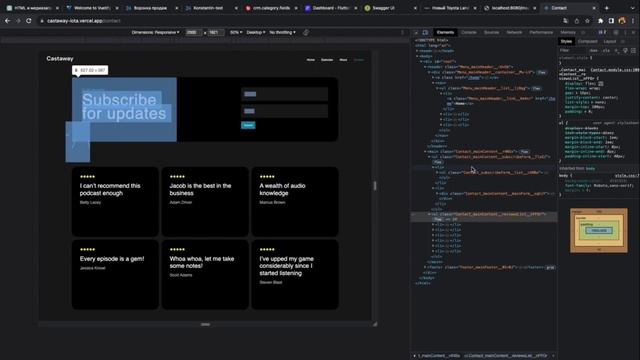
Task: Click the viewport right resize handle
Action: coord(375,186)
